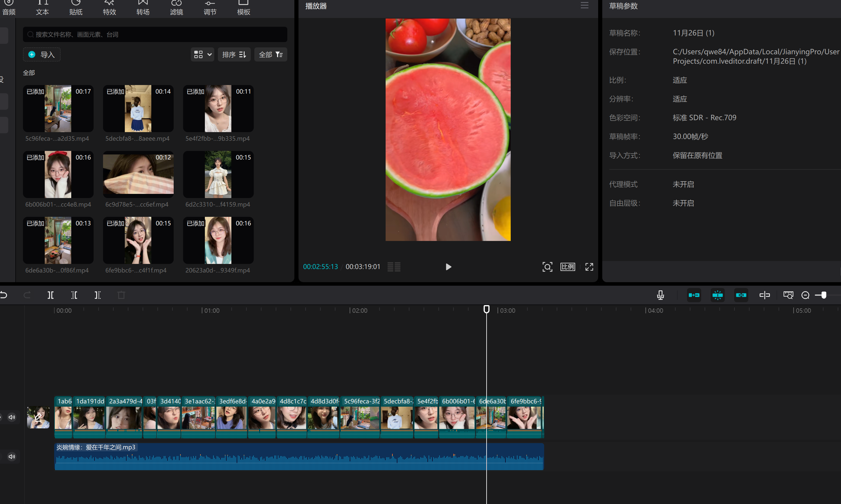Select the 6b006b01 timeline clip
Image resolution: width=841 pixels, height=504 pixels.
(457, 417)
